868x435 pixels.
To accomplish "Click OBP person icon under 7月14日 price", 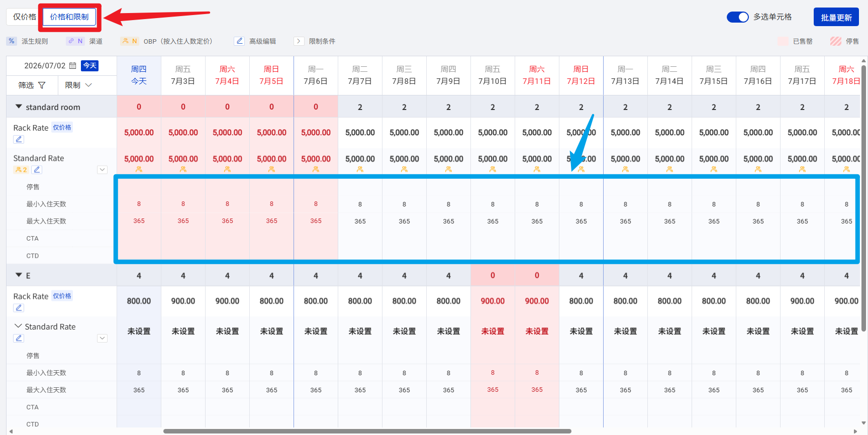I will (669, 170).
